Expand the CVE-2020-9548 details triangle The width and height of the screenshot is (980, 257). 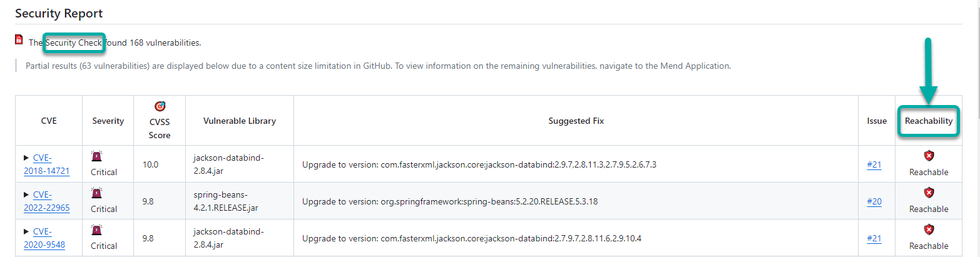point(26,231)
